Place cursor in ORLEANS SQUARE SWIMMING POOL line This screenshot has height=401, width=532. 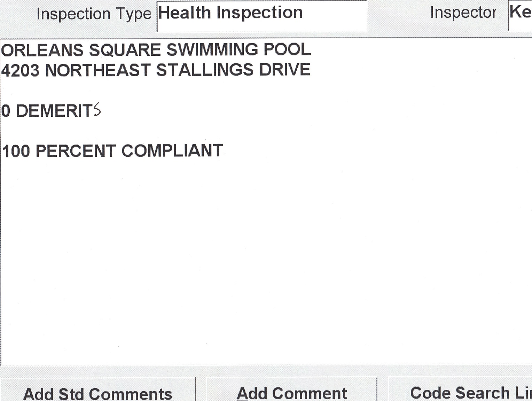coord(156,50)
